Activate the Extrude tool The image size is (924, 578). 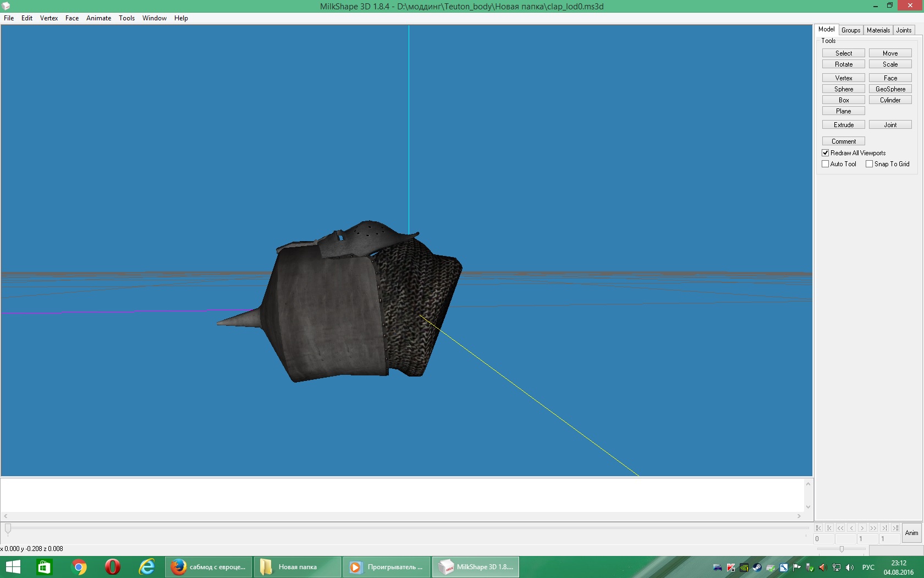(843, 125)
